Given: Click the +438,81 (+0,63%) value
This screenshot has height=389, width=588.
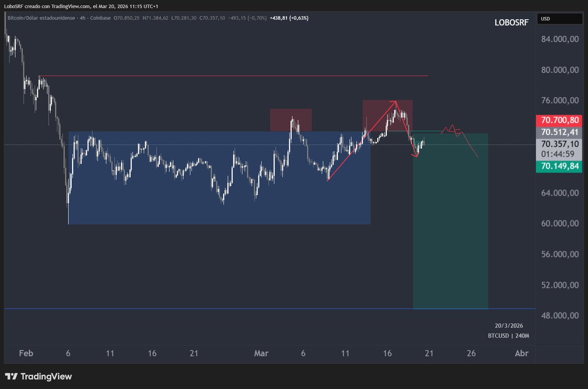Looking at the screenshot, I should [x=289, y=18].
